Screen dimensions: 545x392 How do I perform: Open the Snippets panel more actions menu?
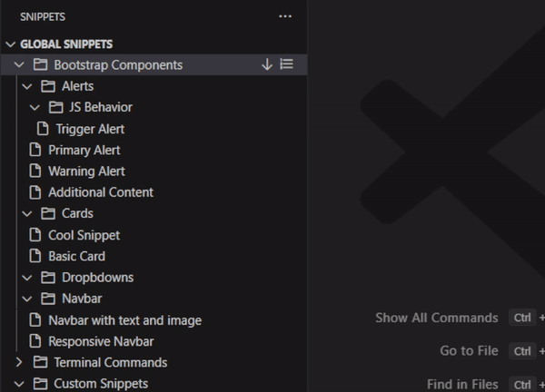[x=285, y=16]
